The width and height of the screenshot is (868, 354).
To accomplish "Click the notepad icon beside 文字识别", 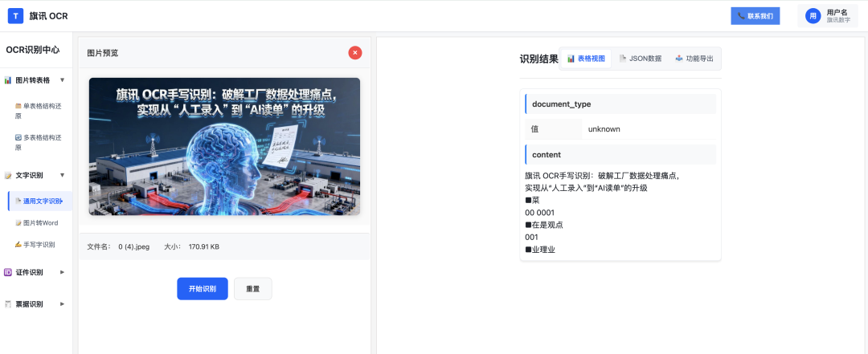I will [8, 175].
